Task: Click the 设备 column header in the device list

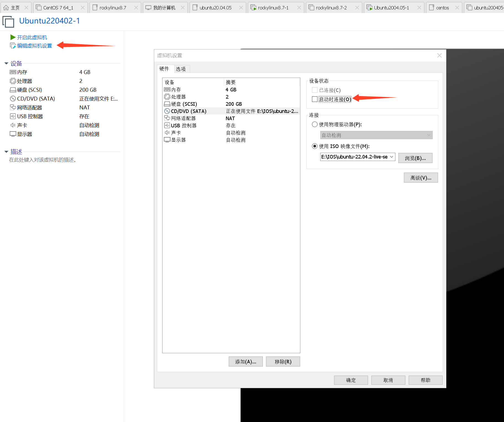Action: [x=193, y=82]
